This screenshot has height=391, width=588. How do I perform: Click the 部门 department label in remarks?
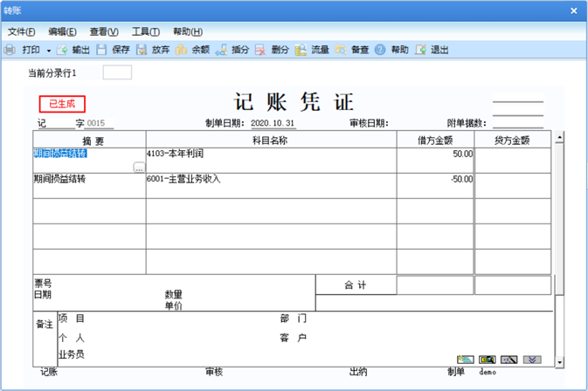tap(294, 319)
